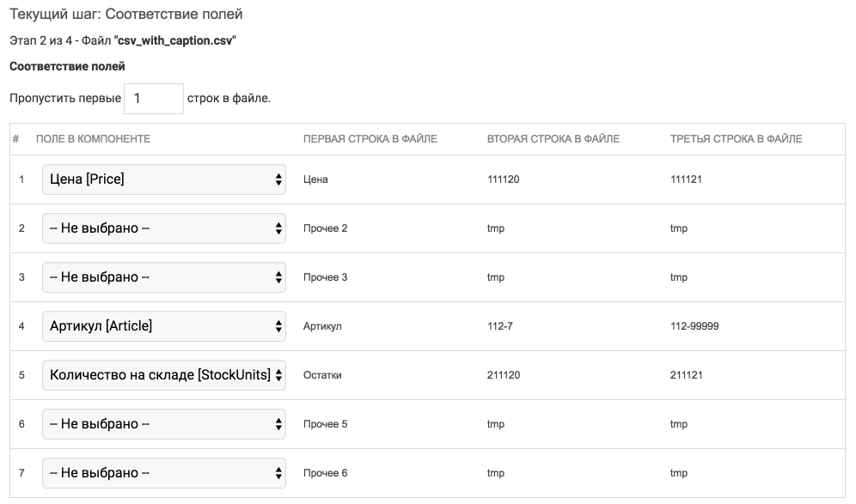Image resolution: width=856 pixels, height=504 pixels.
Task: Select the field dropdown for 'Прочее 6' row
Action: click(163, 473)
